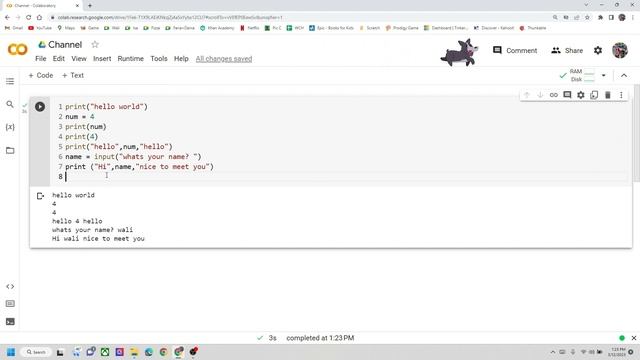Screen dimensions: 640x360
Task: Open the Tools menu
Action: (159, 59)
